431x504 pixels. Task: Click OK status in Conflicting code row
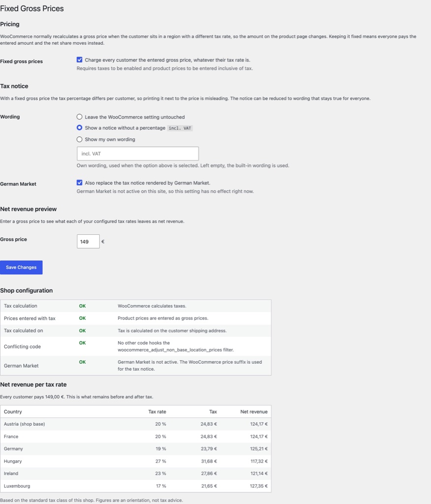pyautogui.click(x=82, y=343)
